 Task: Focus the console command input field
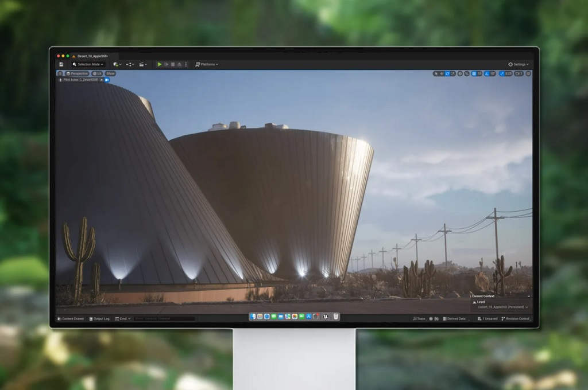pyautogui.click(x=164, y=319)
